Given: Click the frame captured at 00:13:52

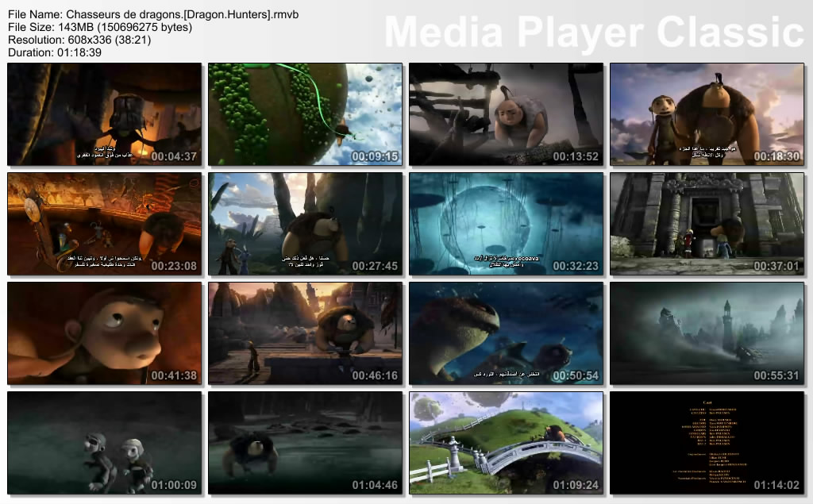Looking at the screenshot, I should tap(506, 114).
